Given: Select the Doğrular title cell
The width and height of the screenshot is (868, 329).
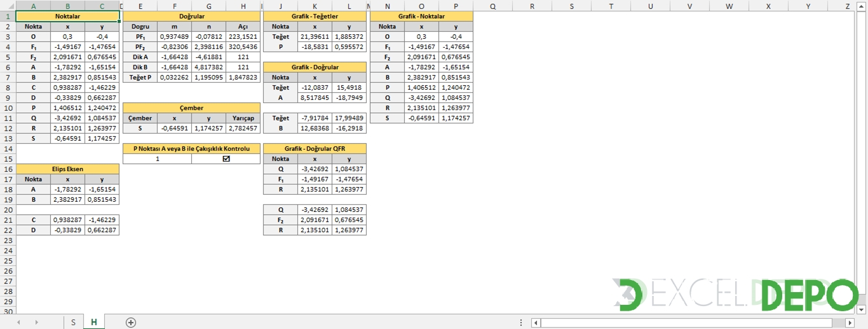Looking at the screenshot, I should (191, 16).
